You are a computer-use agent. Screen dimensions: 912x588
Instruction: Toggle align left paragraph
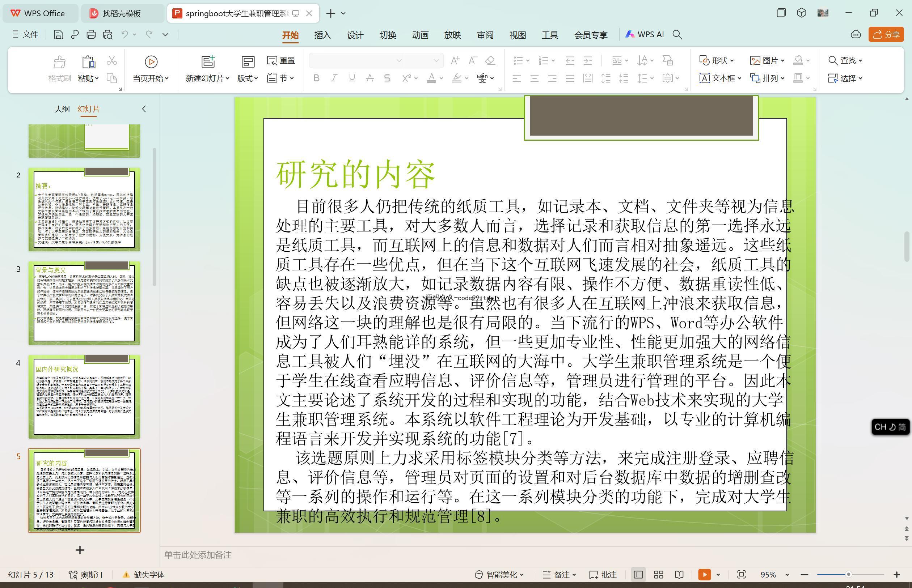pos(516,79)
